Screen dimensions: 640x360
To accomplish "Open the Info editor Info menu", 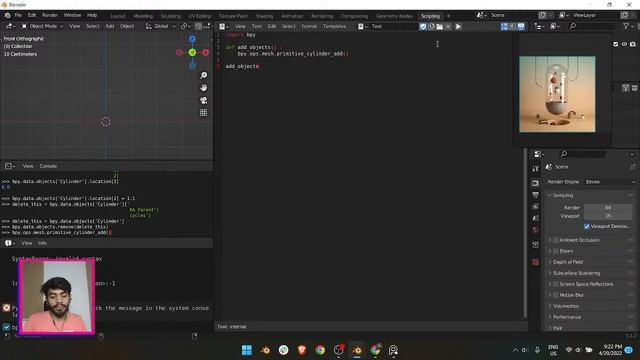I will (x=42, y=243).
